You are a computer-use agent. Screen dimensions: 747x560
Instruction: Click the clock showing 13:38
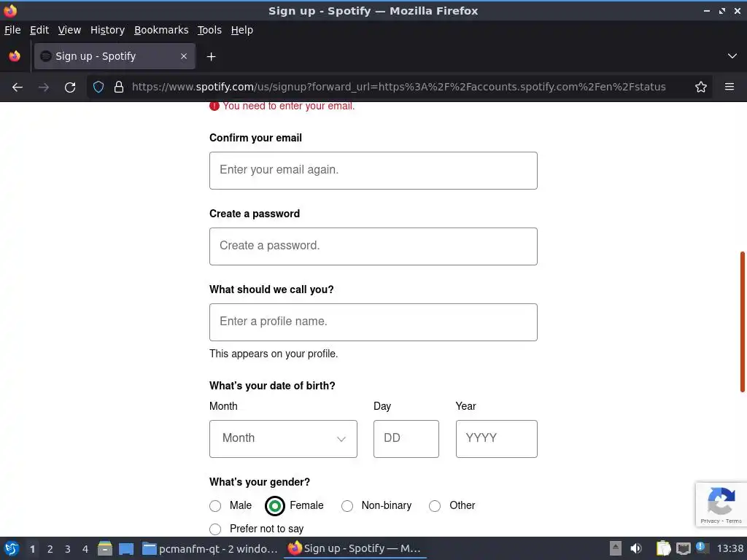729,548
